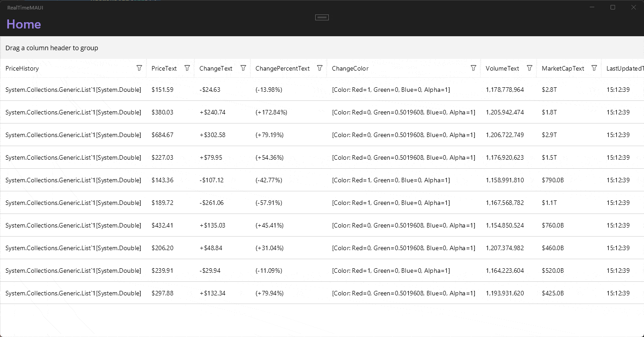
Task: Open the filter for the MarketCapText column
Action: tap(594, 68)
